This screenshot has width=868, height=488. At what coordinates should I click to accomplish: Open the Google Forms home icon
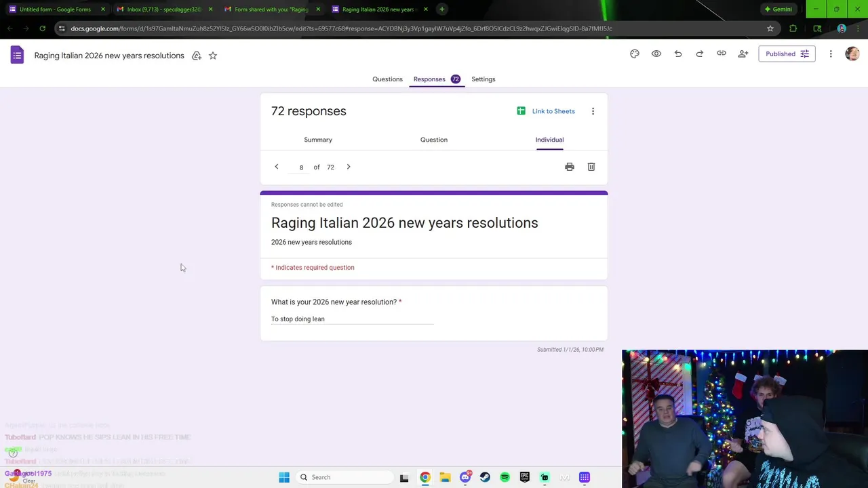pos(17,56)
